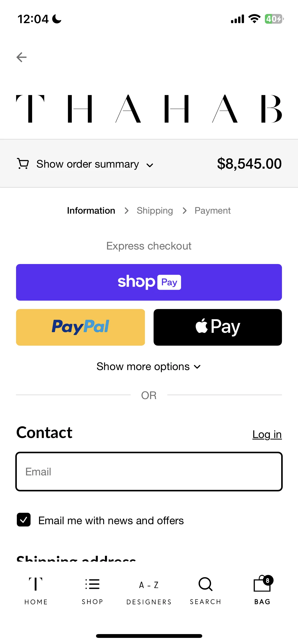Uncheck Email me with news and offers
This screenshot has width=298, height=644.
24,520
